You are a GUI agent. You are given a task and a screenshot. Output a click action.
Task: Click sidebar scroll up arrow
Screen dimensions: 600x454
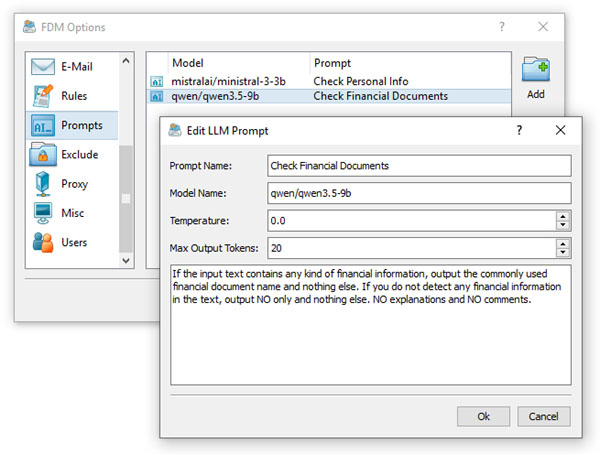click(126, 60)
